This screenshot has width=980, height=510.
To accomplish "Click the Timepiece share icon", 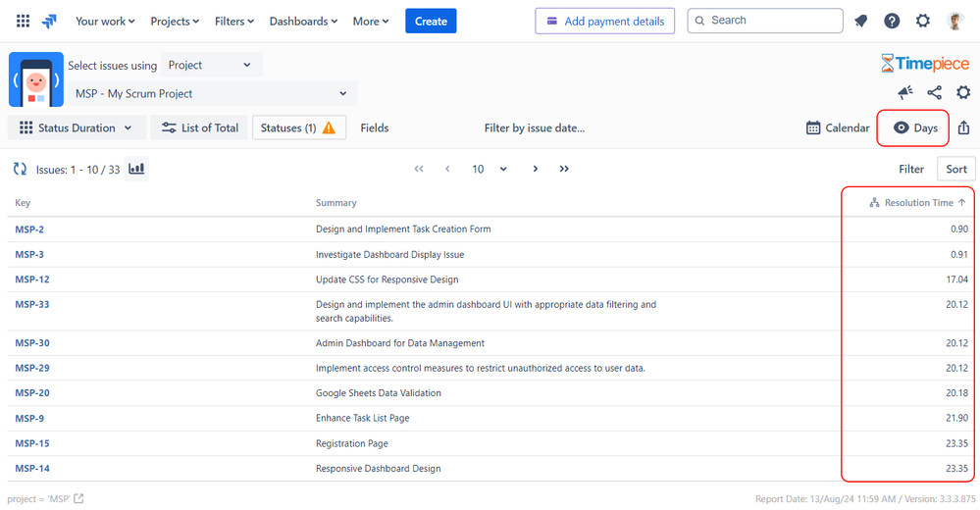I will tap(934, 93).
